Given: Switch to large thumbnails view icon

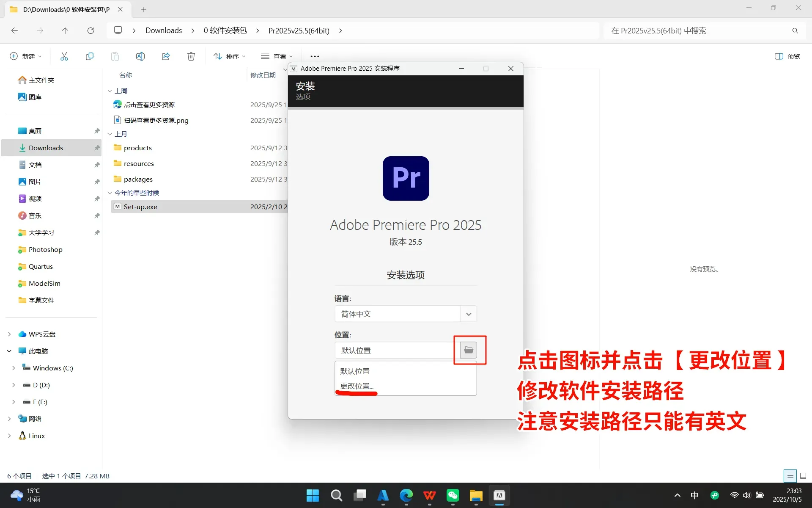Looking at the screenshot, I should (803, 476).
